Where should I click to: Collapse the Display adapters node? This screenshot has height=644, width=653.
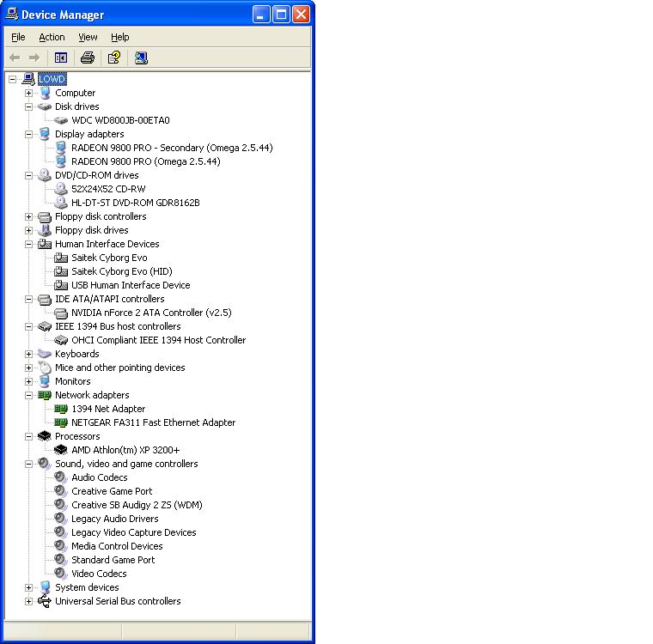[28, 134]
